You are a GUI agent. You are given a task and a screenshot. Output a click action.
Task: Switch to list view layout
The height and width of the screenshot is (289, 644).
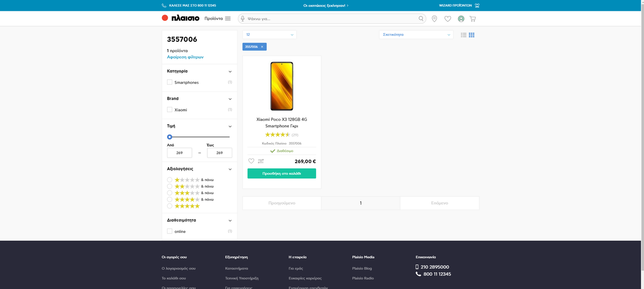pos(464,35)
